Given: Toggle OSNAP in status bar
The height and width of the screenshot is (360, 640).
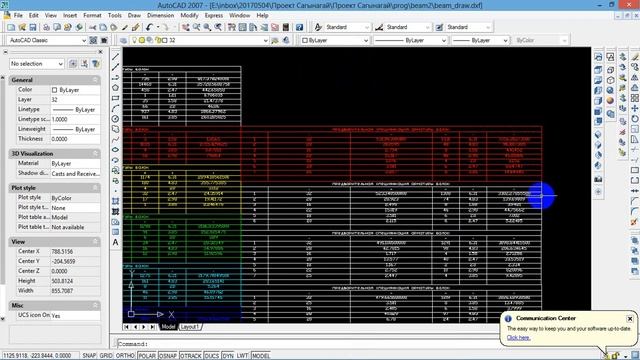Looking at the screenshot, I should [168, 356].
